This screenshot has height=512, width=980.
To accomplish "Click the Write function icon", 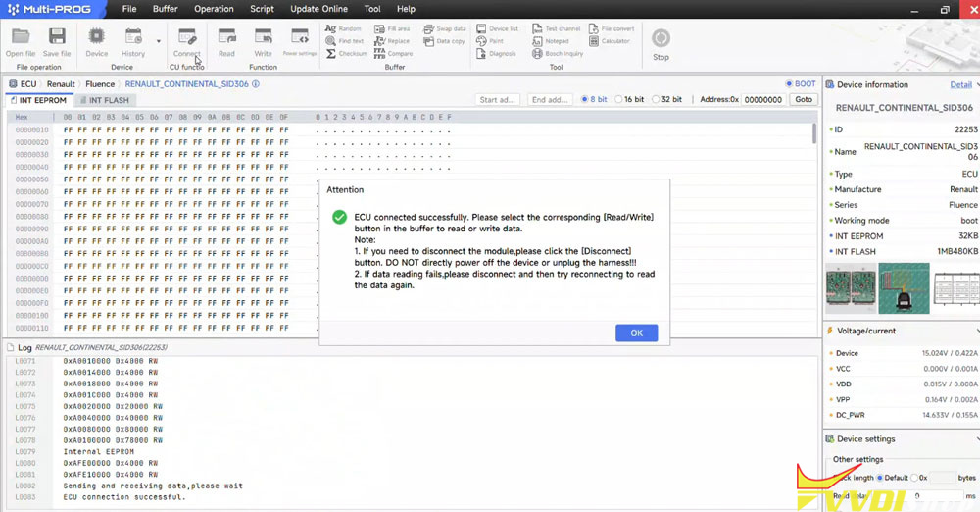I will (x=263, y=39).
